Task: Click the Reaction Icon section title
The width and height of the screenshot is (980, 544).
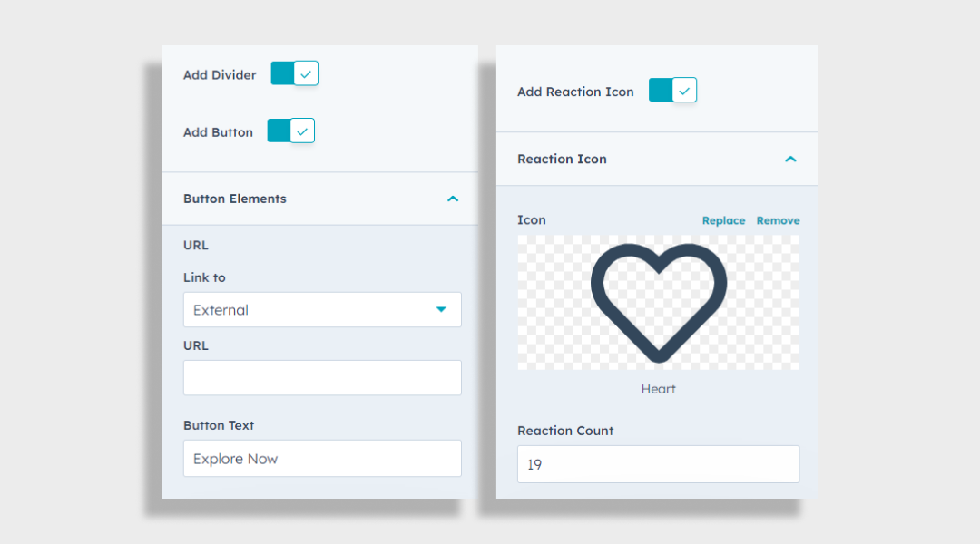Action: pyautogui.click(x=562, y=160)
